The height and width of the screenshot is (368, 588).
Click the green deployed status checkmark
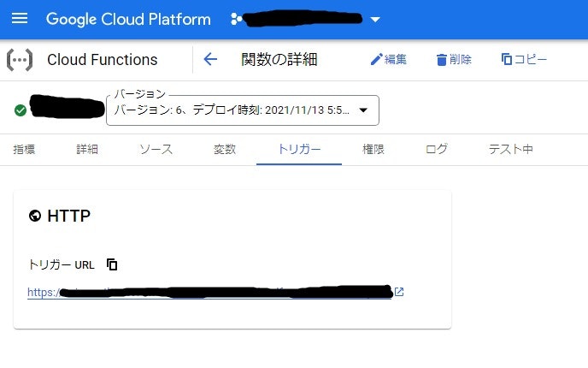21,110
